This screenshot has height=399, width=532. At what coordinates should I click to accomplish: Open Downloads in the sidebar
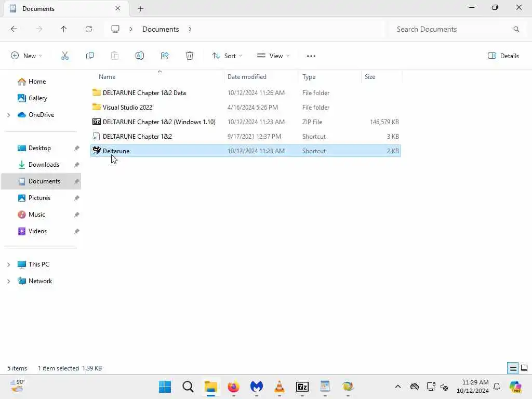[44, 165]
